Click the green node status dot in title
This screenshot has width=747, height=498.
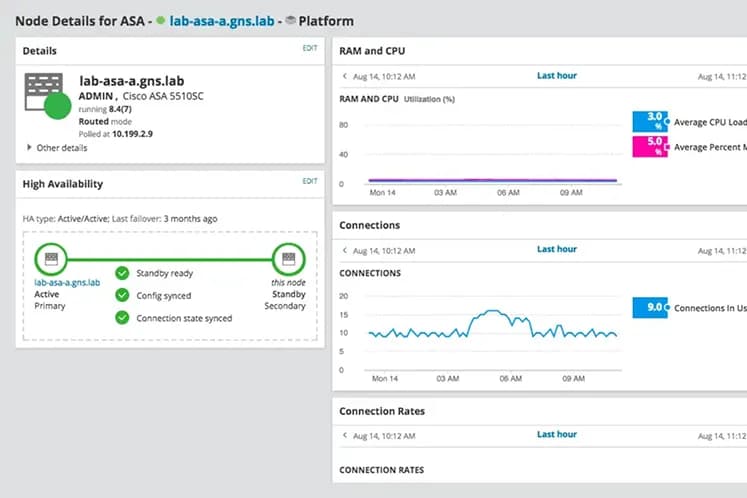(x=161, y=20)
